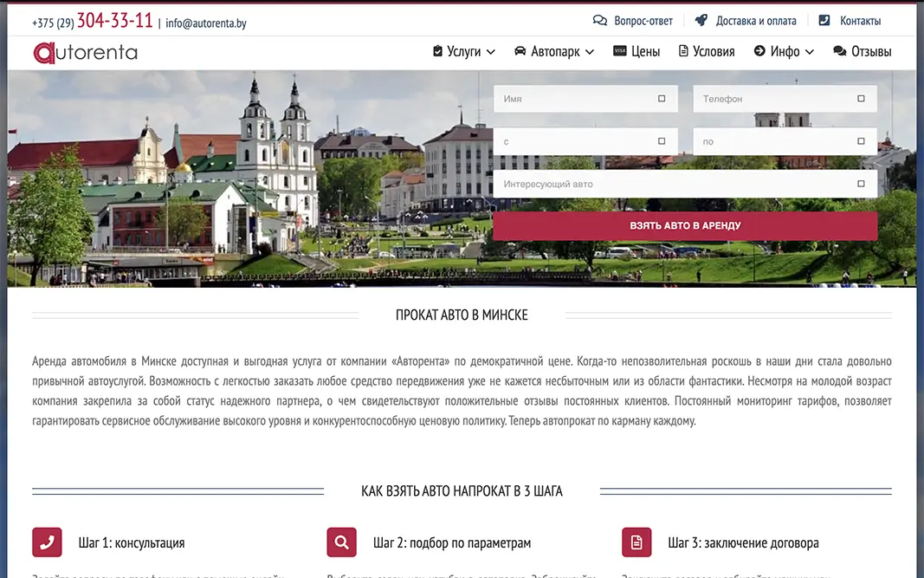This screenshot has height=578, width=924.
Task: Click the car icon next to Автопарк
Action: coord(520,51)
